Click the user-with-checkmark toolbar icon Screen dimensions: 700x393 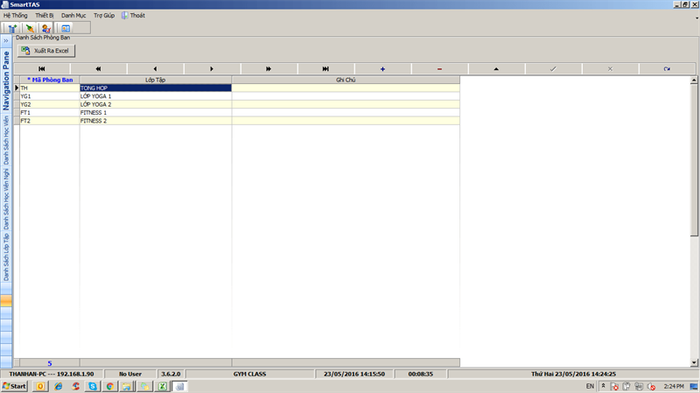click(46, 28)
